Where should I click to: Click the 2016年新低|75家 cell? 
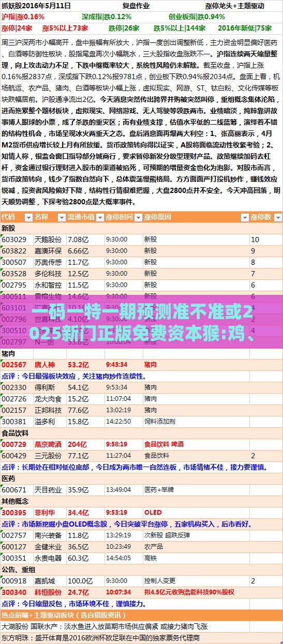pyautogui.click(x=245, y=27)
